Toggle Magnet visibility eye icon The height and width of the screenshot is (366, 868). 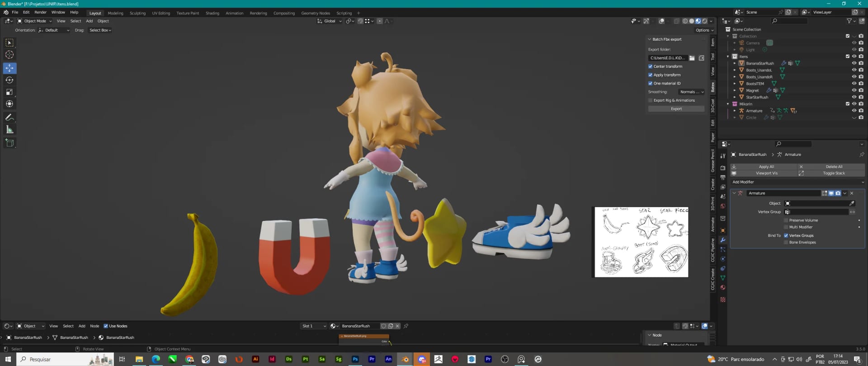click(x=854, y=90)
